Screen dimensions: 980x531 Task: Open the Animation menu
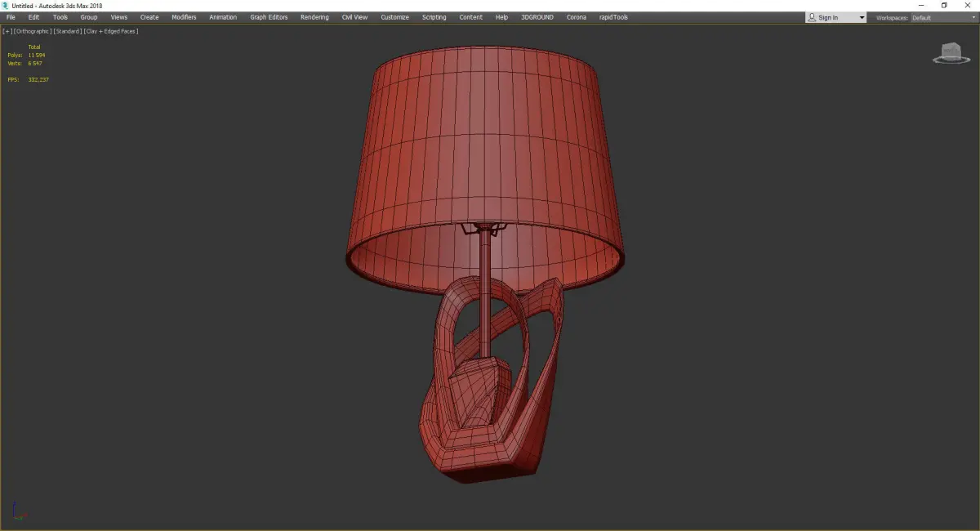(x=223, y=17)
